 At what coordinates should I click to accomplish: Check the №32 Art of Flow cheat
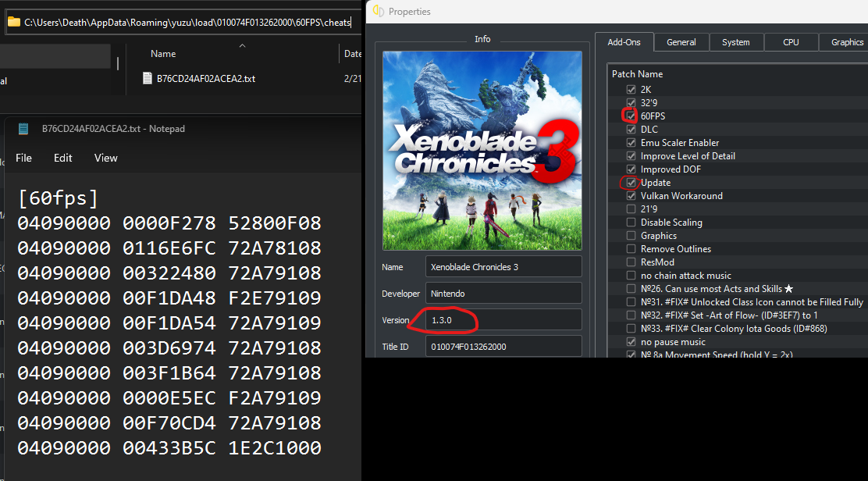[631, 315]
